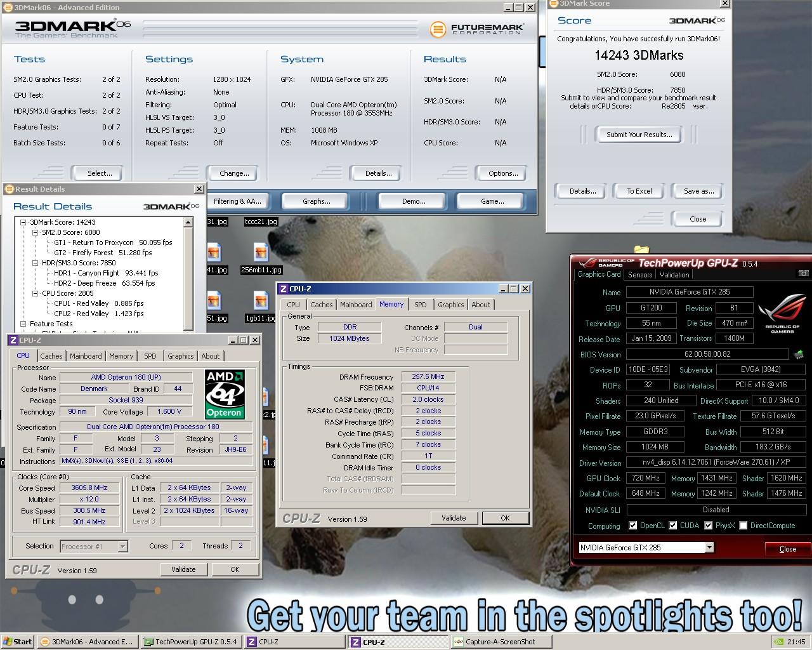Viewport: 812px width, 650px height.
Task: Open Graphics tab in CPU-Z CPU window
Action: (x=181, y=356)
